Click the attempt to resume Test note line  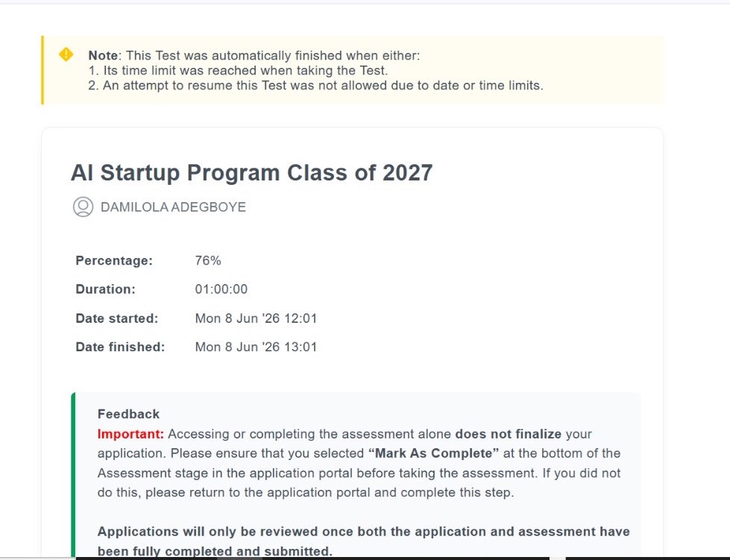pyautogui.click(x=315, y=85)
